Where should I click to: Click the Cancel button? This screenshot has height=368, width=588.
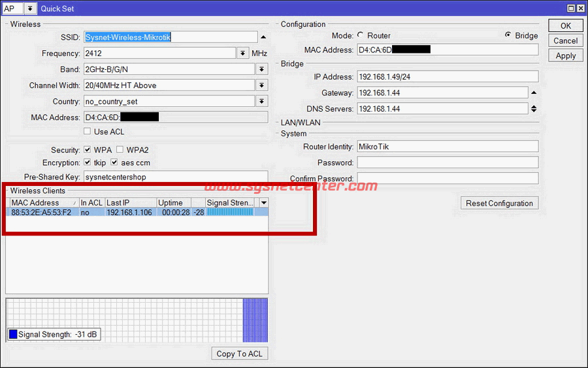point(566,41)
